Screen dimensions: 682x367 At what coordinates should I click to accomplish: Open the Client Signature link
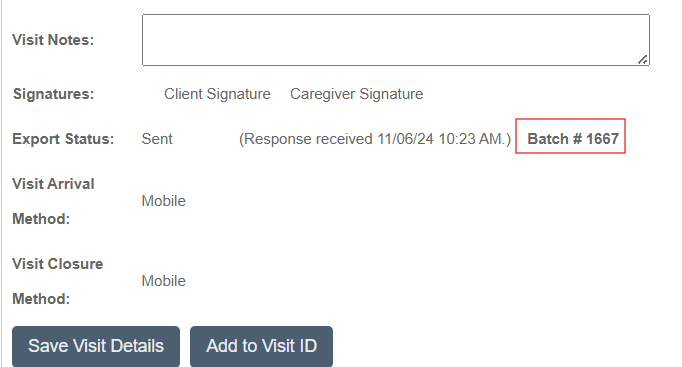[217, 94]
